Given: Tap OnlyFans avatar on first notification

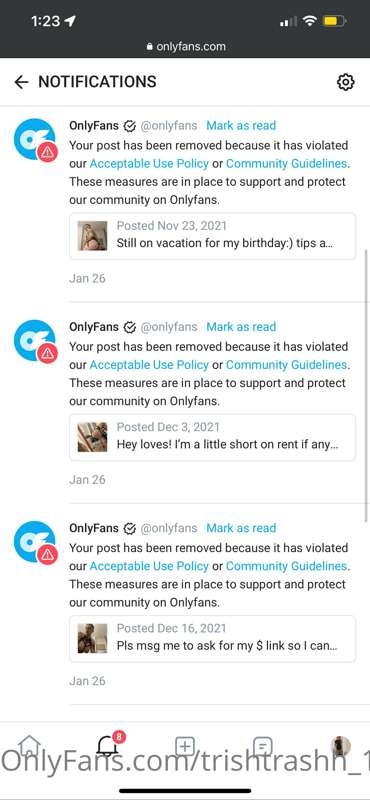Looking at the screenshot, I should point(35,139).
